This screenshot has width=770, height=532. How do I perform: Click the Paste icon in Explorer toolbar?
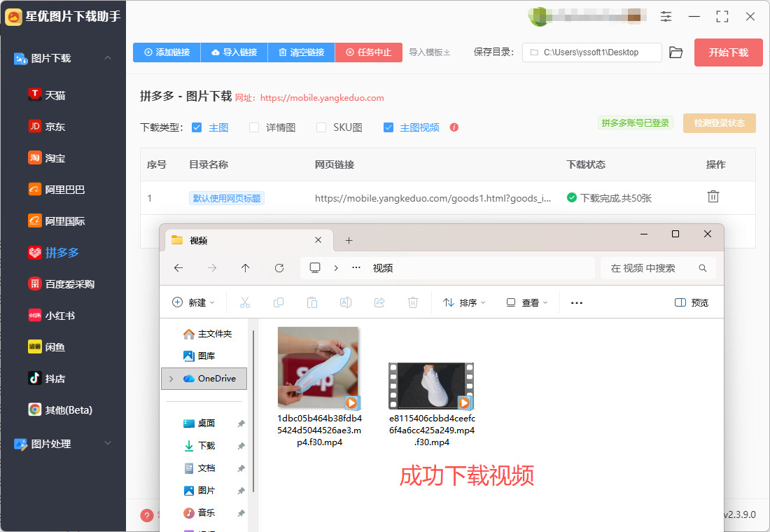[x=311, y=302]
